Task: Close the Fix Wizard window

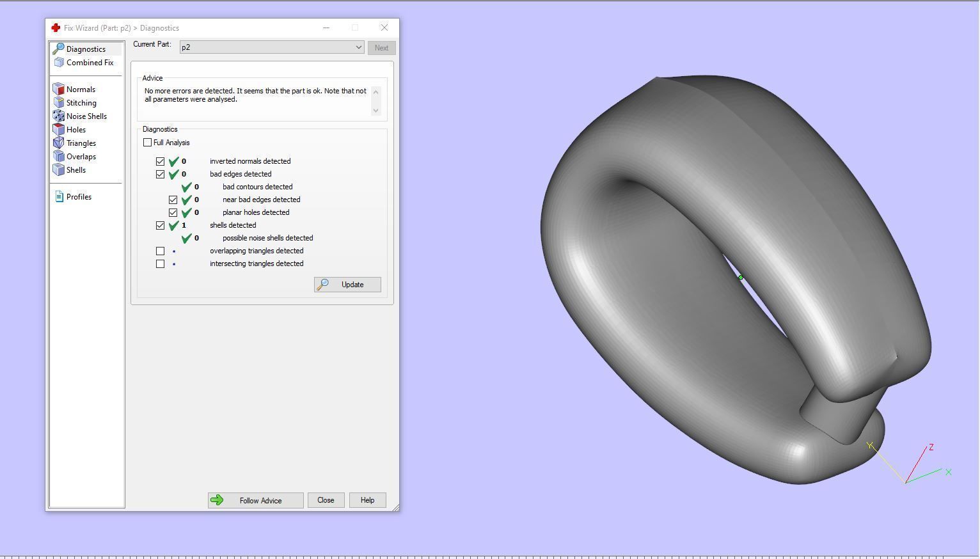Action: coord(384,28)
